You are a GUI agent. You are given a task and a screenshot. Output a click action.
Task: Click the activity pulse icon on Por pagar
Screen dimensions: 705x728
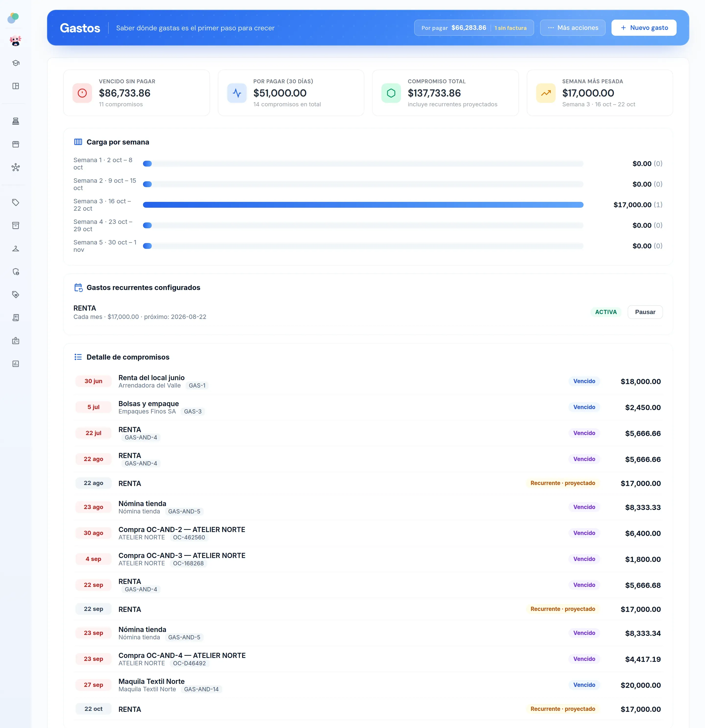pos(237,93)
